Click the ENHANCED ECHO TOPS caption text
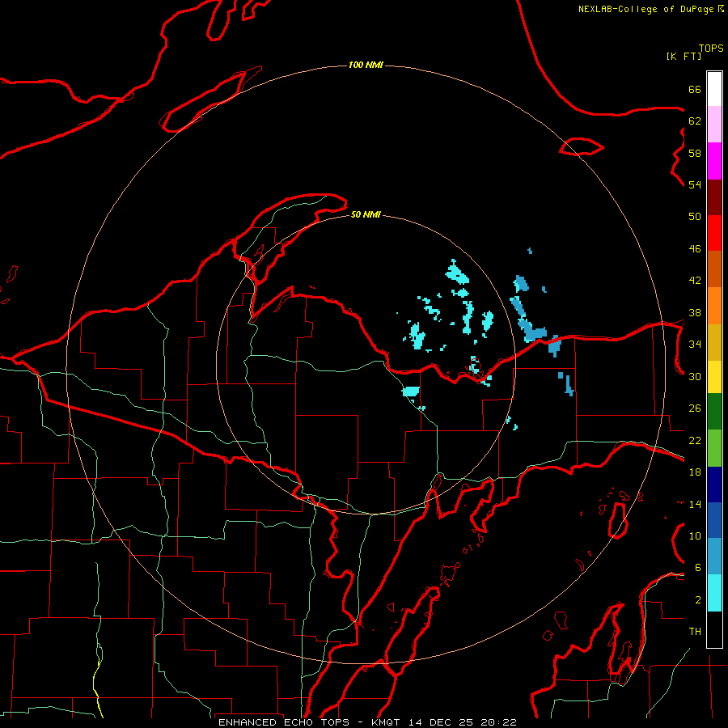 pos(287,722)
